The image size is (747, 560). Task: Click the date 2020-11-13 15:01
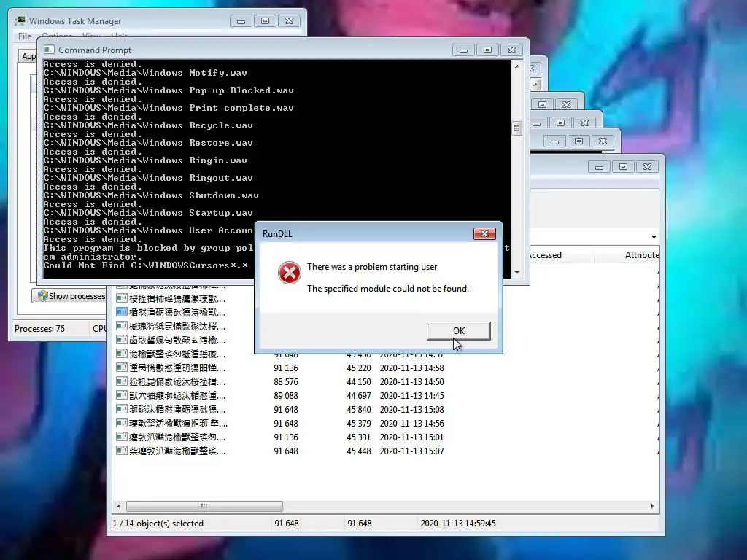click(411, 437)
